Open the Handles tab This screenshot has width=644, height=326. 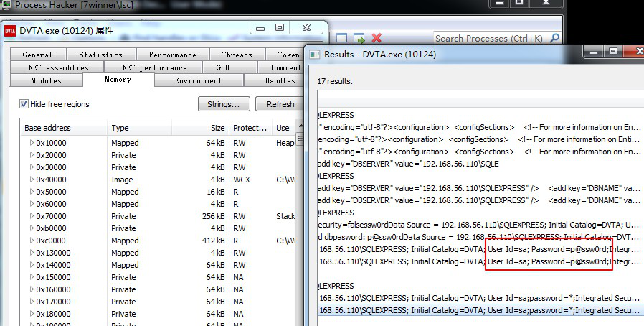tap(275, 80)
